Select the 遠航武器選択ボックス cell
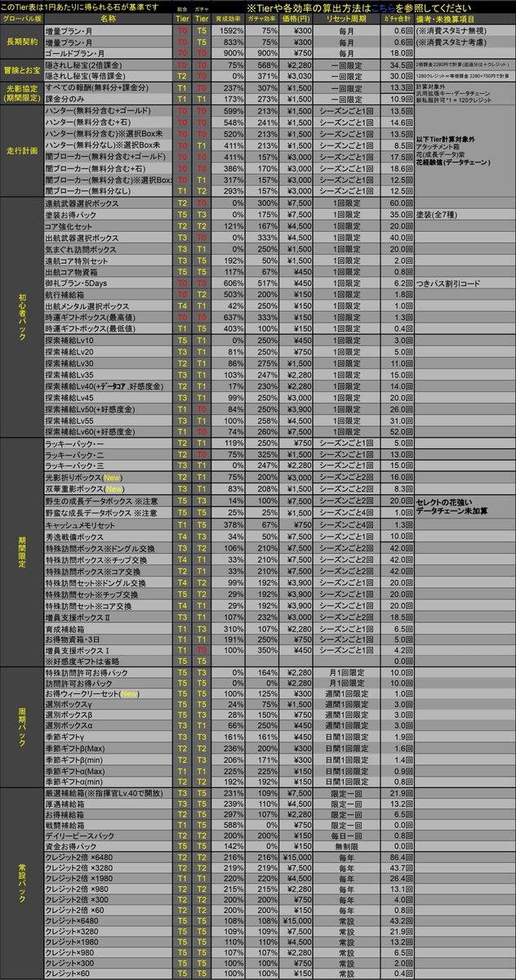Viewport: 516px width, 980px height. click(108, 202)
